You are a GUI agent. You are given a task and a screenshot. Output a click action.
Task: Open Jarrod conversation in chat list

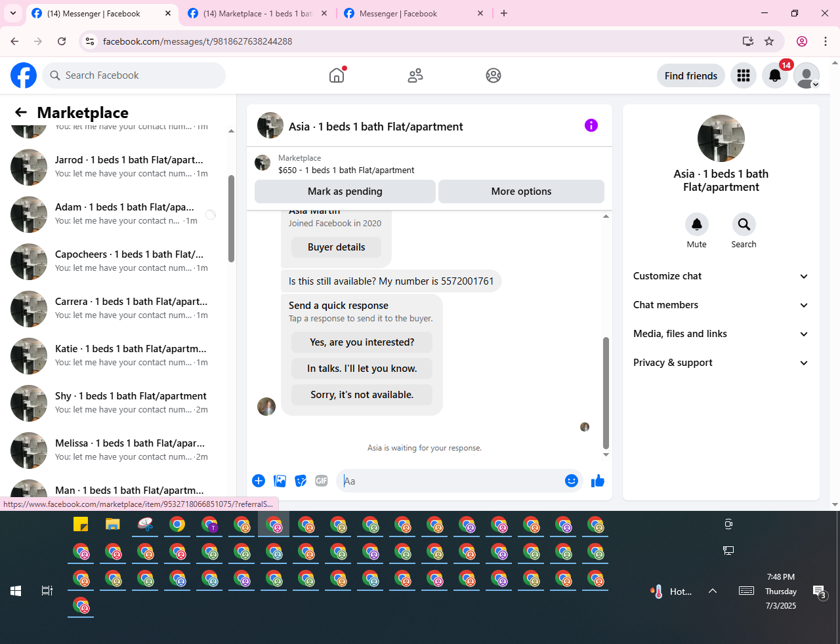[x=115, y=167]
